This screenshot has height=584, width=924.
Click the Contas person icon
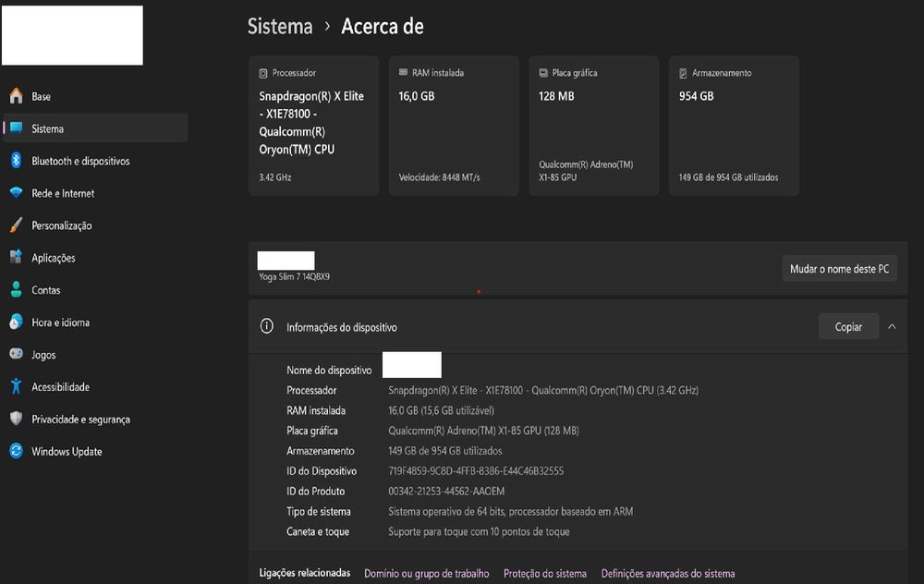point(16,289)
